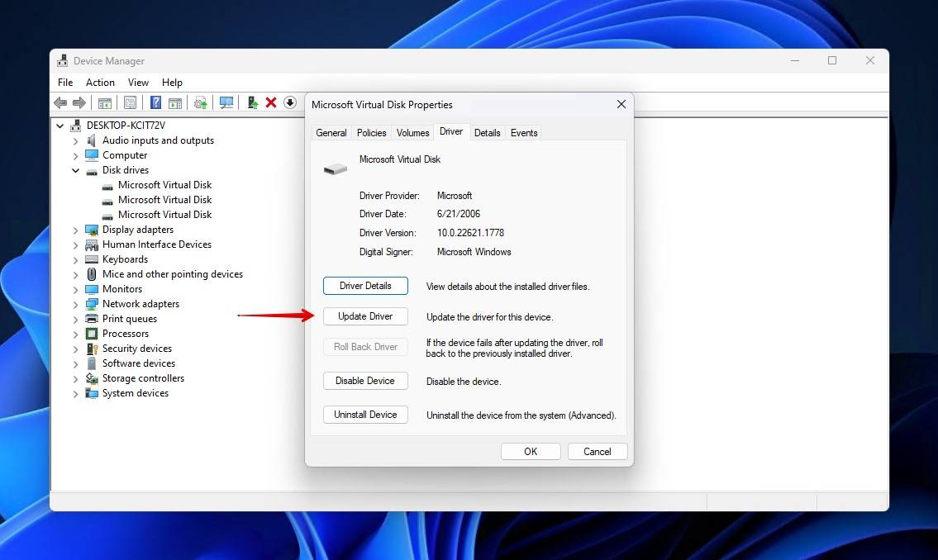Switch to the General tab
Image resolution: width=938 pixels, height=560 pixels.
click(x=331, y=133)
